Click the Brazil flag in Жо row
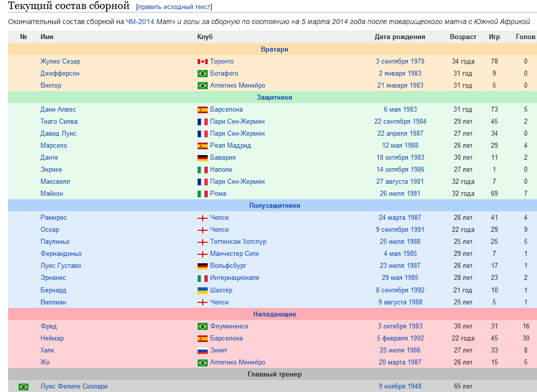This screenshot has width=537, height=392. click(x=202, y=362)
